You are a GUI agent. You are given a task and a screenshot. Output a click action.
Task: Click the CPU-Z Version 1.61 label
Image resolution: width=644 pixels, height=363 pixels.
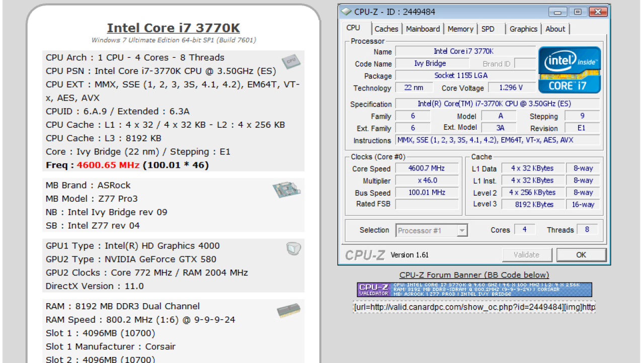410,255
